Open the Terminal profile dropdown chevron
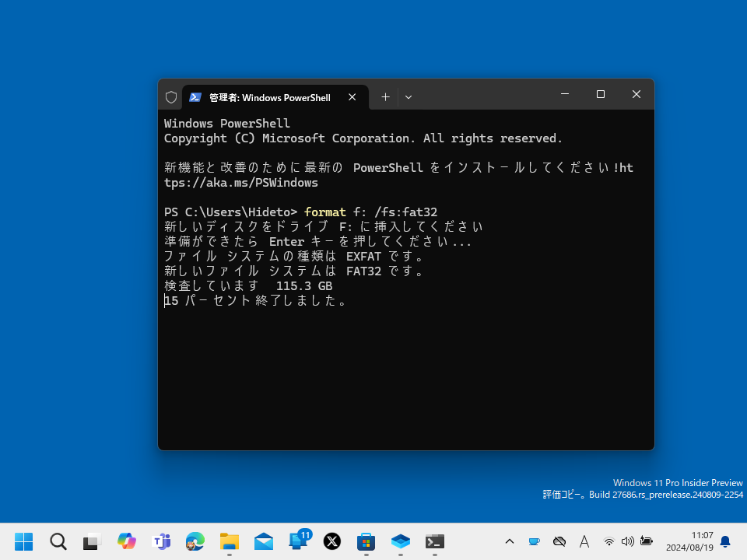747x560 pixels. click(409, 96)
